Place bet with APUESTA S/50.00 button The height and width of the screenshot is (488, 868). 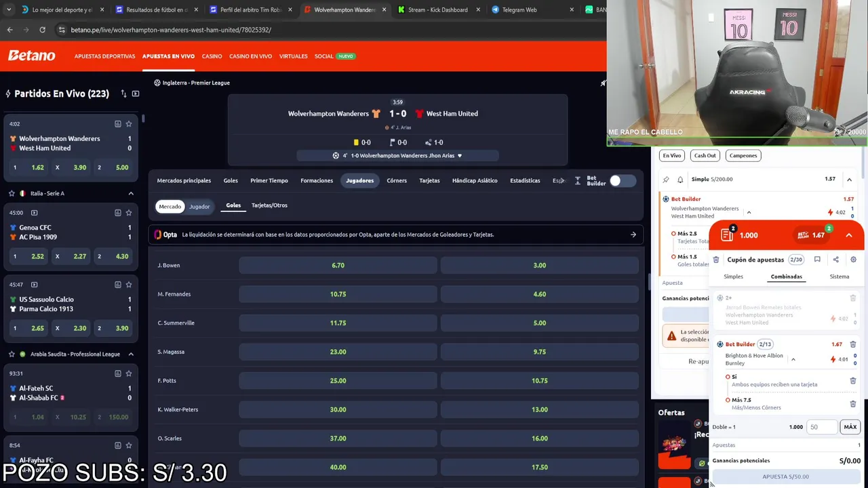click(x=785, y=476)
